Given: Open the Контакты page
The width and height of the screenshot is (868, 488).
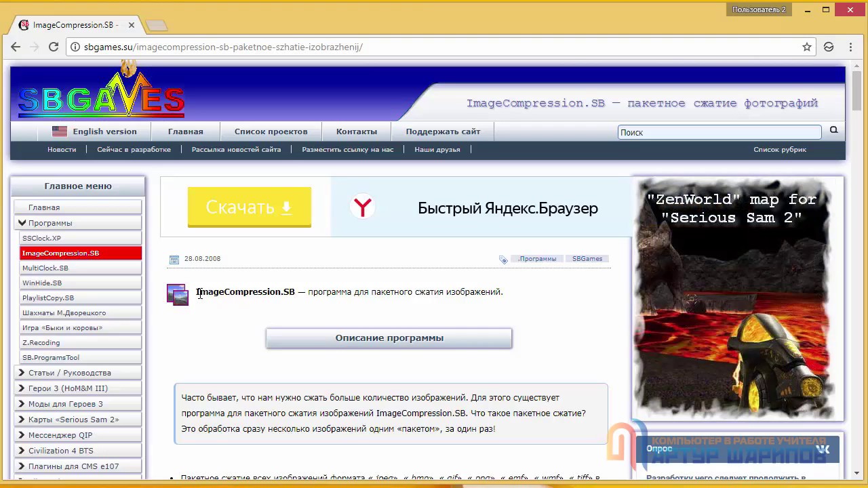Looking at the screenshot, I should tap(357, 131).
